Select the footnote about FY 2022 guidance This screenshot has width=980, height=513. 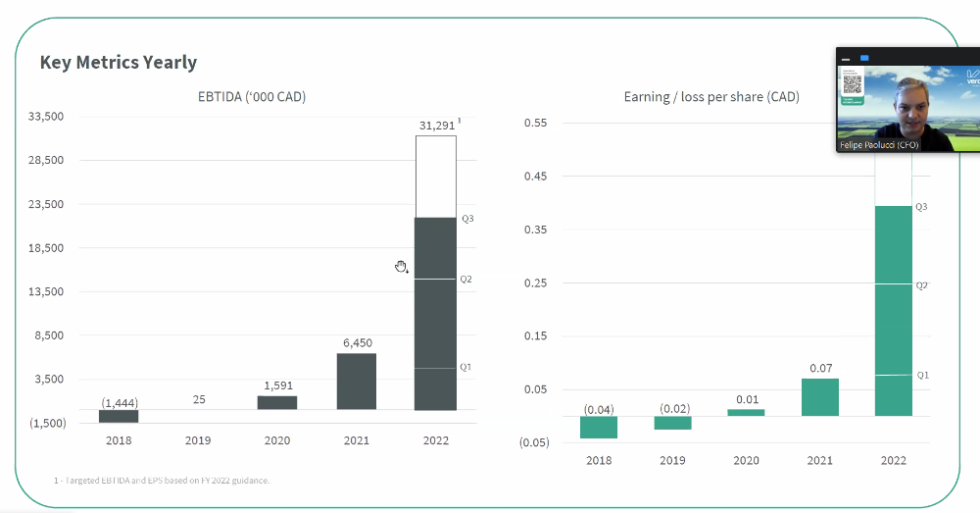[162, 481]
